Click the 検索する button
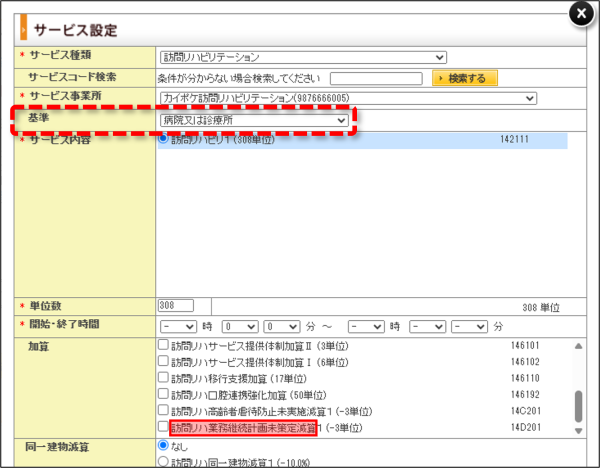This screenshot has height=468, width=600. pos(465,78)
